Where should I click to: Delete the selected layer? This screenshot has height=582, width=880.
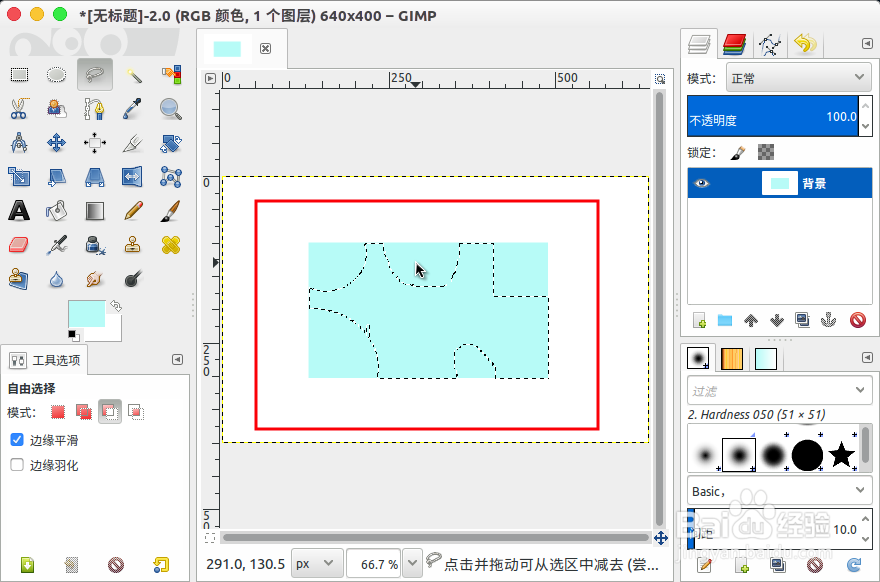pyautogui.click(x=858, y=320)
